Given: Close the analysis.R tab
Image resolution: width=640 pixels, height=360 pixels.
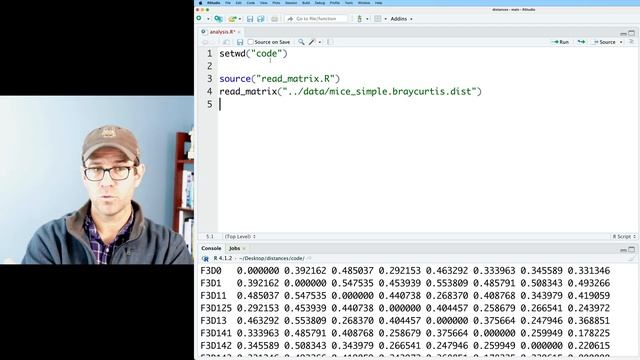Looking at the screenshot, I should (x=239, y=32).
